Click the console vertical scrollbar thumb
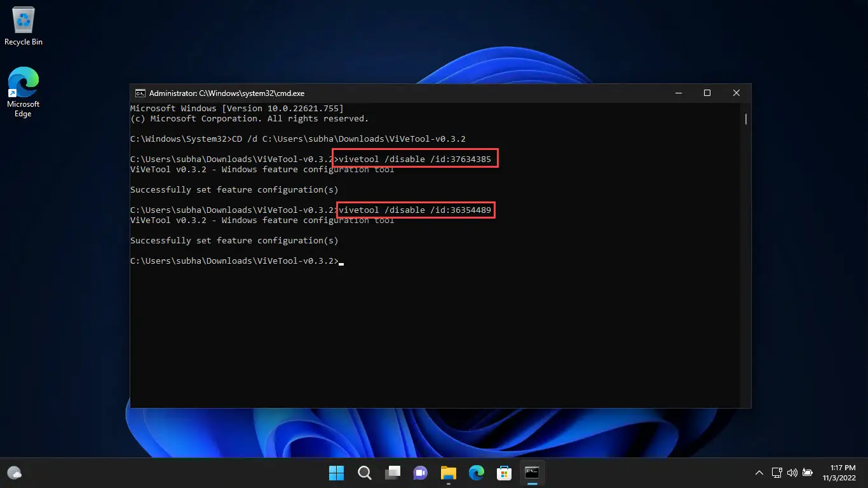 [746, 119]
